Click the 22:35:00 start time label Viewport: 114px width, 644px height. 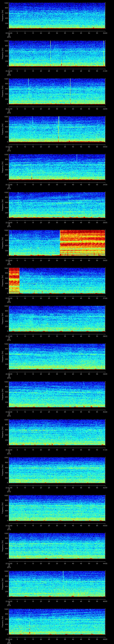9,261
